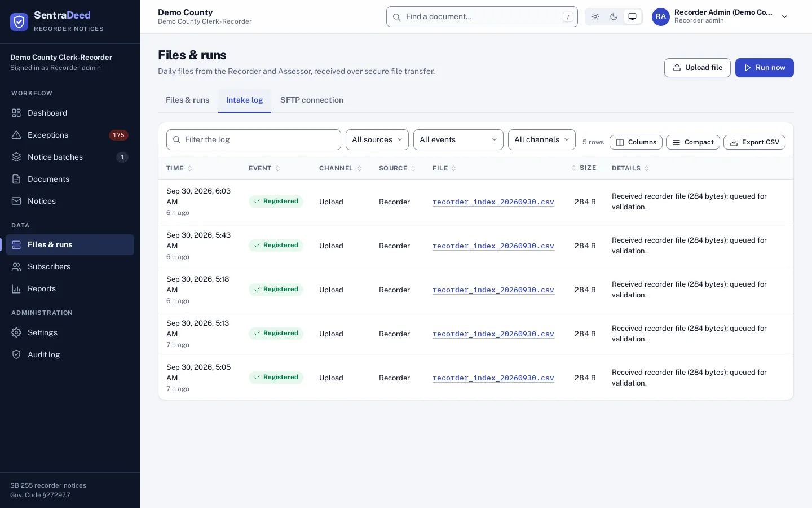
Task: Sort by the Channel column header
Action: click(341, 168)
